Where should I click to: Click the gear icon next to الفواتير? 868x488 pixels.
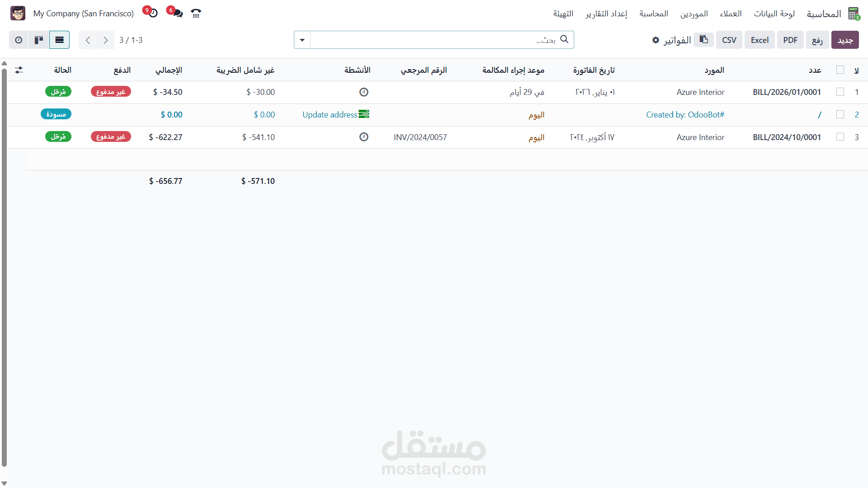tap(656, 40)
